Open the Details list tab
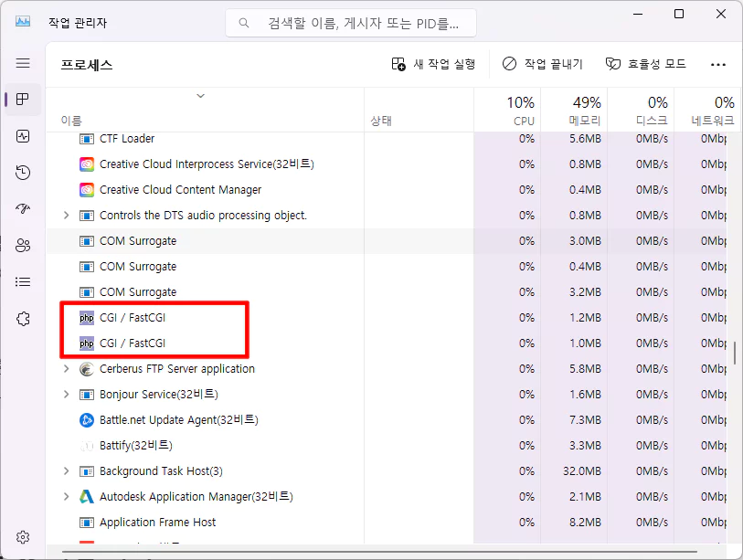The width and height of the screenshot is (743, 560). click(23, 282)
